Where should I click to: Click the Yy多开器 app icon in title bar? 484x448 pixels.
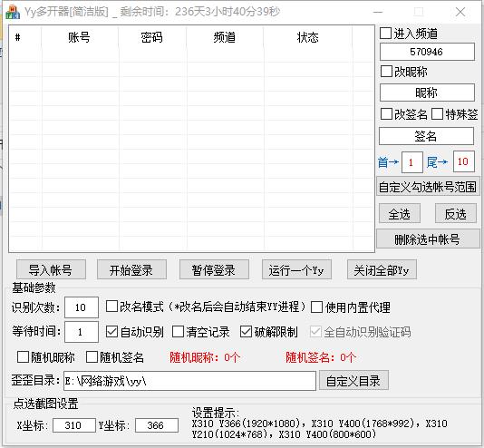13,12
